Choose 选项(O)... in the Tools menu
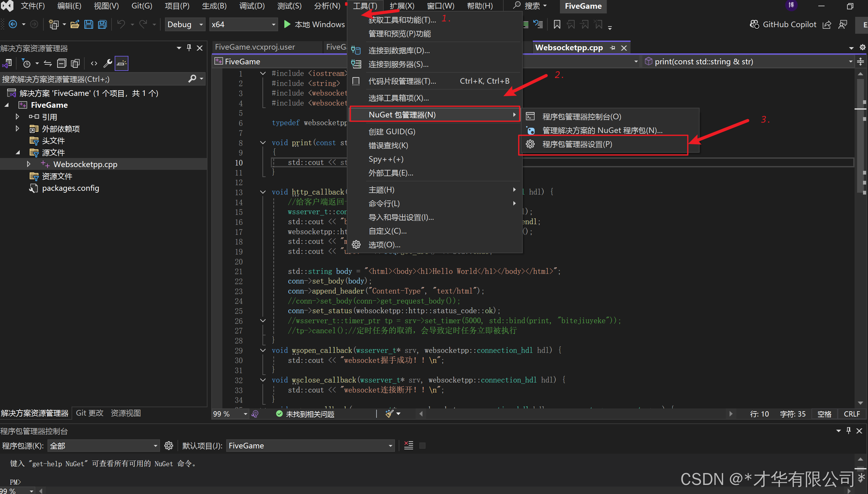 tap(384, 245)
